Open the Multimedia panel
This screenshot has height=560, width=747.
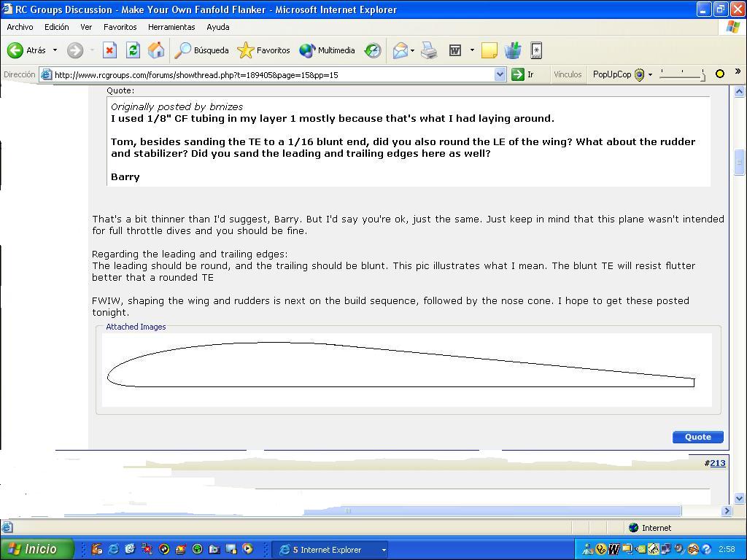tap(328, 50)
